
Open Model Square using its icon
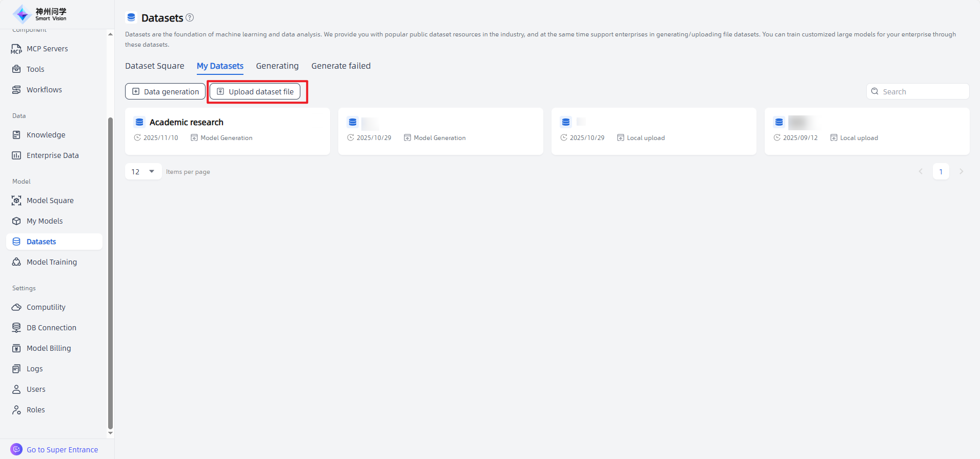point(16,201)
